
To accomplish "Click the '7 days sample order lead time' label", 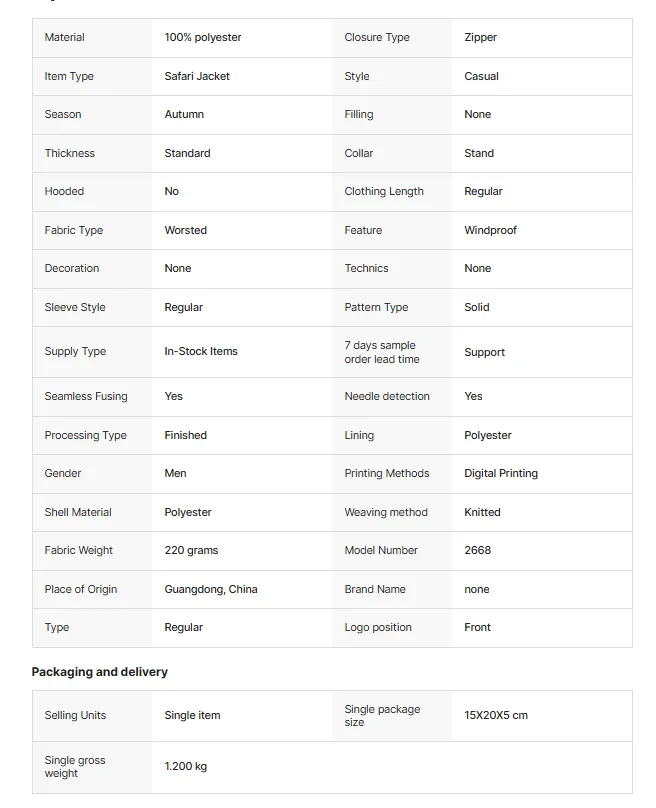I will pos(382,352).
